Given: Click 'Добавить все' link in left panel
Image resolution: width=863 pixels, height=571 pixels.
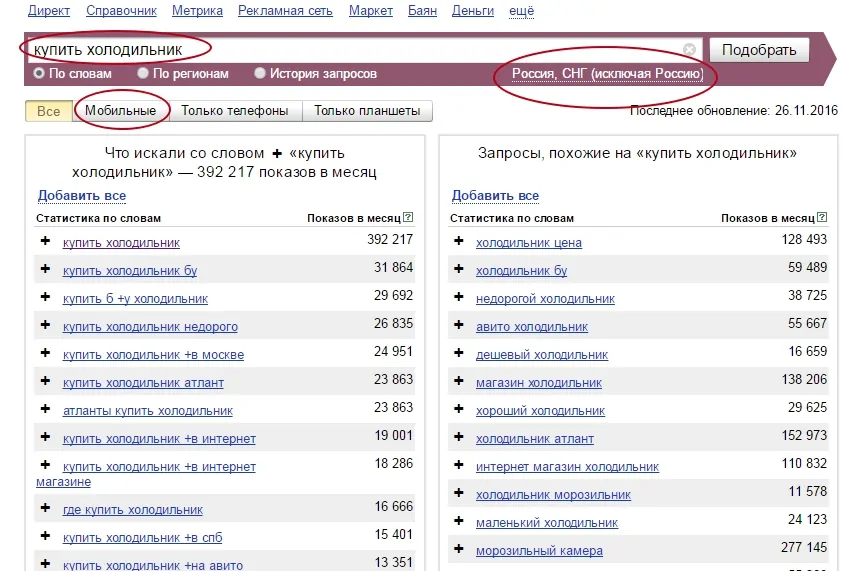Looking at the screenshot, I should pos(82,195).
